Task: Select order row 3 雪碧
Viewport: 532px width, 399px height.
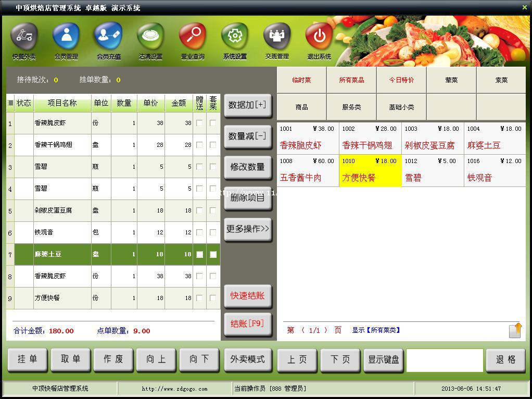Action: coord(113,167)
